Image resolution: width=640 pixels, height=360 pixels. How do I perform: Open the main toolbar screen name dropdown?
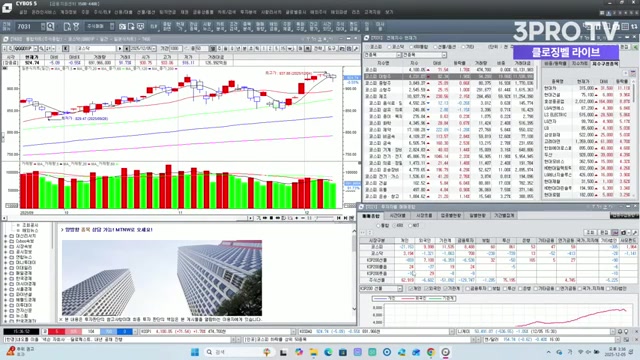point(112,27)
